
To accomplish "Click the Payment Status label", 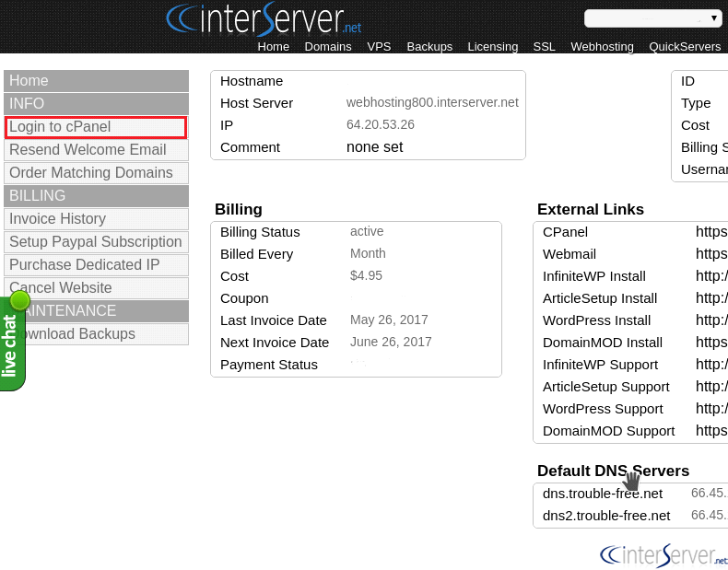I will [269, 365].
